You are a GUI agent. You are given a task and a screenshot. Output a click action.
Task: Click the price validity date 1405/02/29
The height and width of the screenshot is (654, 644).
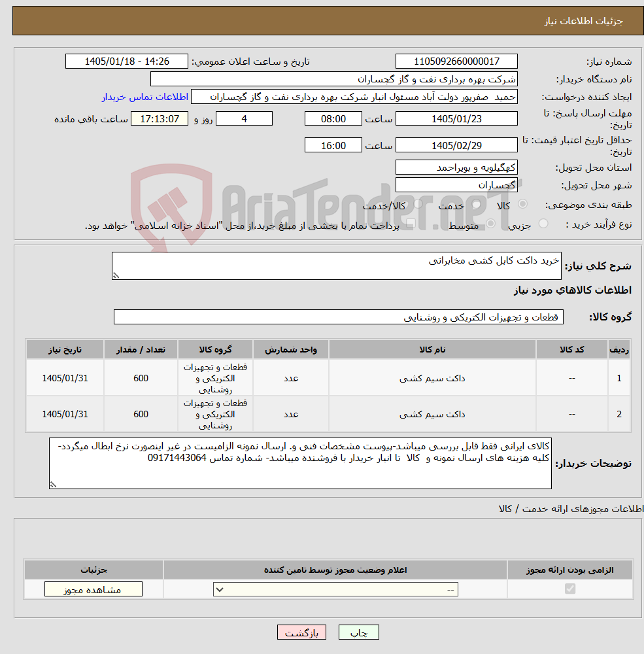pos(456,145)
